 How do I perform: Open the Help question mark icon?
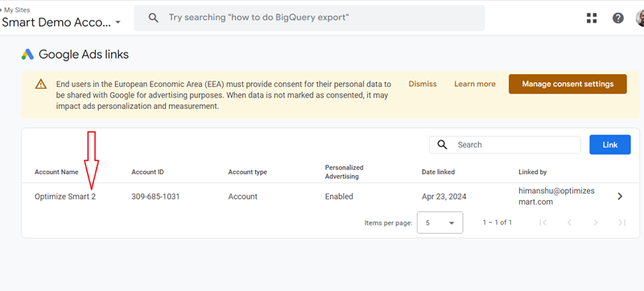click(617, 18)
